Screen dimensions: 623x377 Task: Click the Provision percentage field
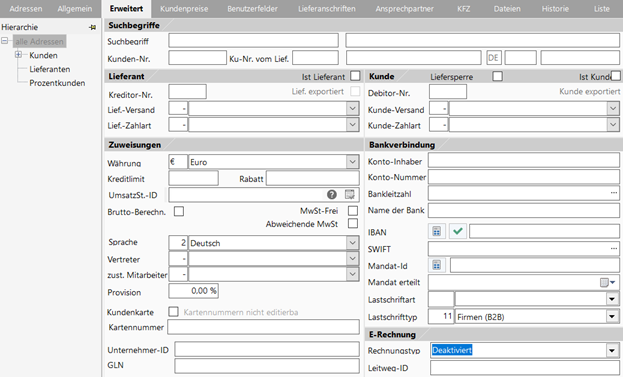(193, 291)
